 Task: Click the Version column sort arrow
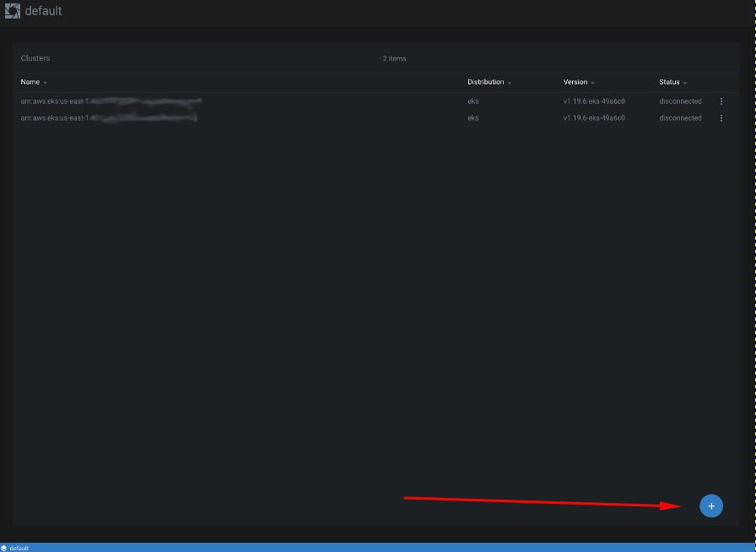click(593, 83)
